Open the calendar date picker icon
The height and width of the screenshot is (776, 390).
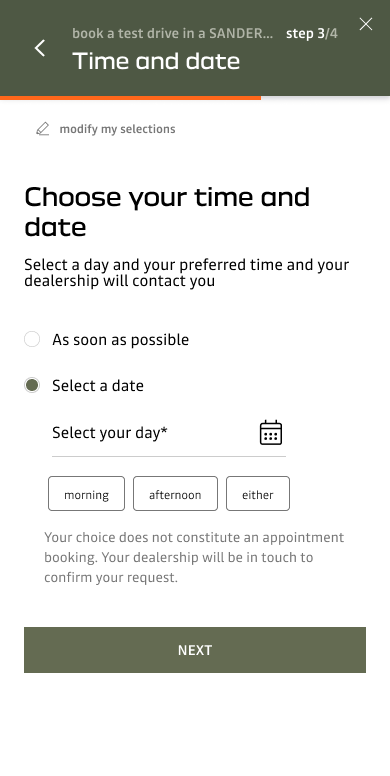[x=271, y=433]
